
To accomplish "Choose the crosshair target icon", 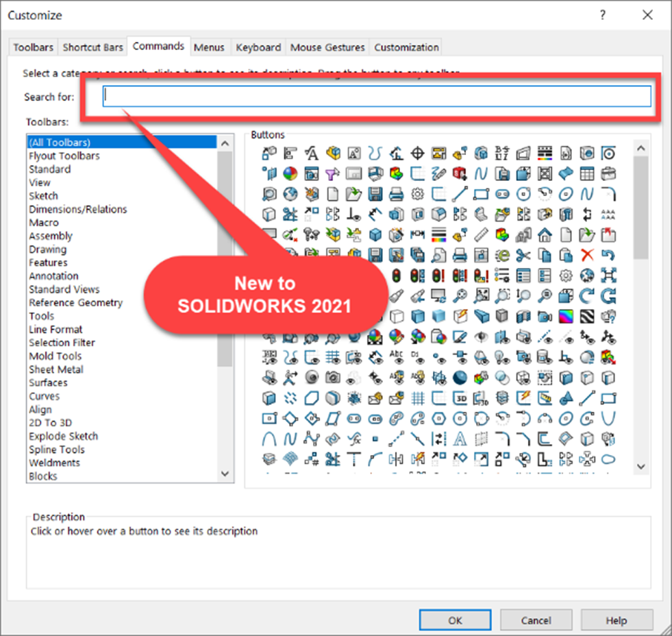I will (x=417, y=153).
